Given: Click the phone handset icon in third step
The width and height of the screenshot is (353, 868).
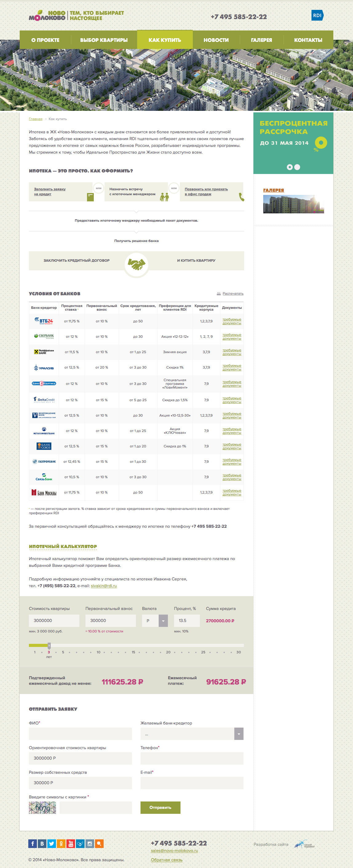Looking at the screenshot, I should tap(241, 197).
